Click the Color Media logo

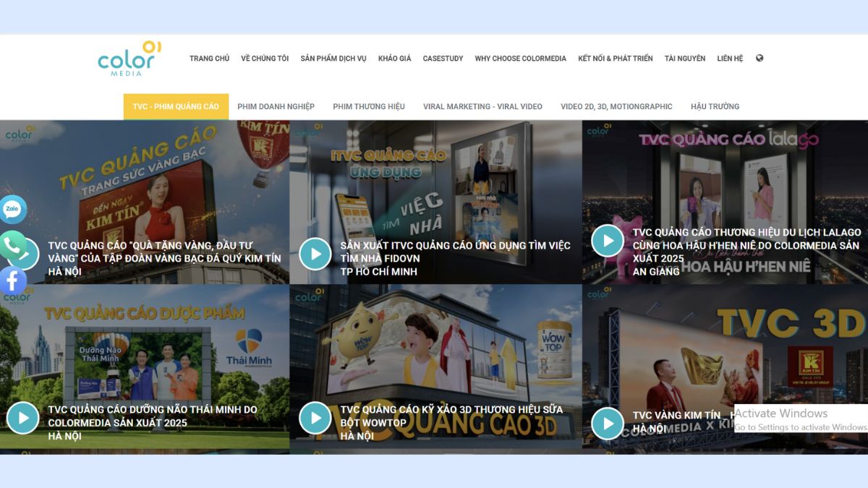coord(129,59)
